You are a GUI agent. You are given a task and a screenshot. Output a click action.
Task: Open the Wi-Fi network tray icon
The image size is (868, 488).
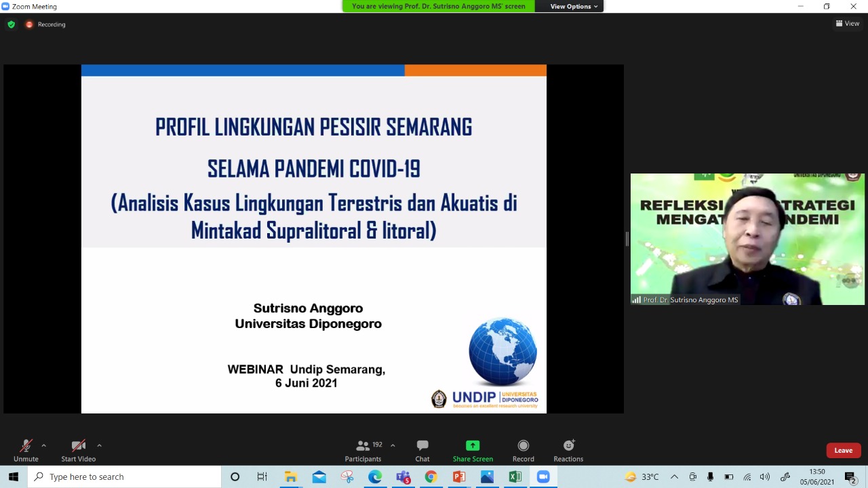(747, 476)
